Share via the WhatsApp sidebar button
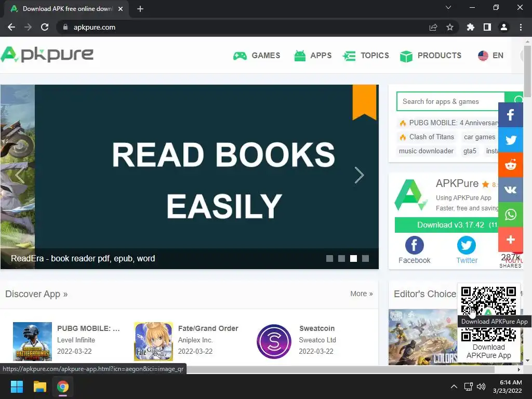This screenshot has width=532, height=399. point(511,215)
